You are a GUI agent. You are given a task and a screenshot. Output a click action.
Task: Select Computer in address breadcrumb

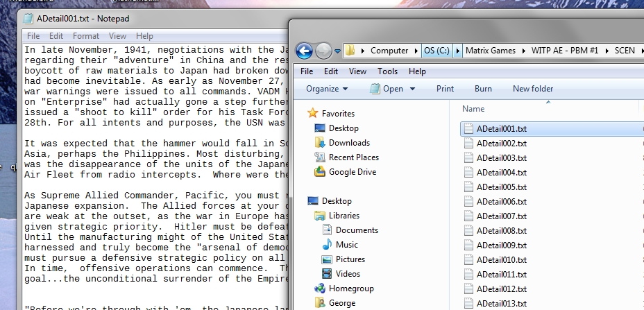[x=389, y=51]
